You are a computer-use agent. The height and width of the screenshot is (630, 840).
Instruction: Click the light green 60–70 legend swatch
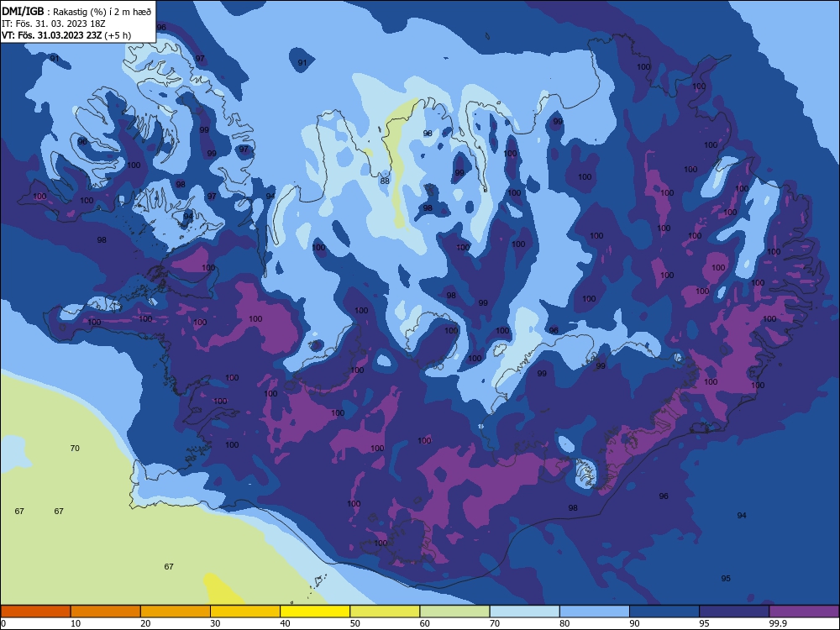pos(454,612)
